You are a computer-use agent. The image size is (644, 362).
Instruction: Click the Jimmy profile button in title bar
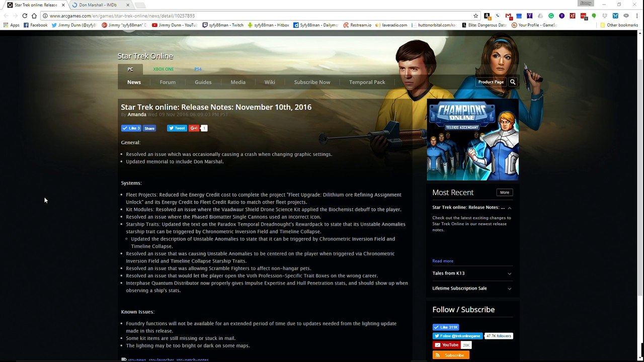click(586, 4)
